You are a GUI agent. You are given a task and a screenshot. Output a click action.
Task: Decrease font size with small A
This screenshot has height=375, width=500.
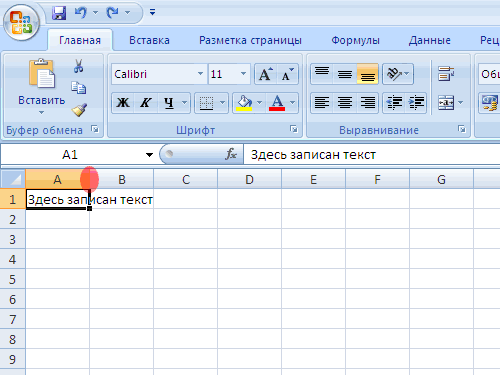tap(287, 74)
